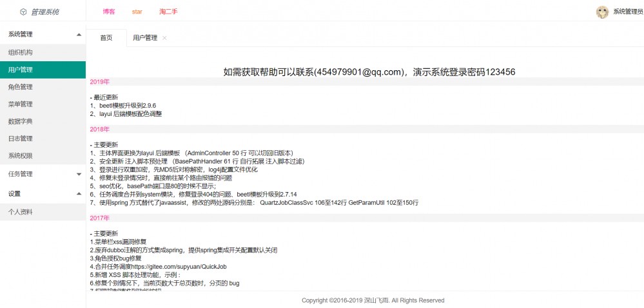The width and height of the screenshot is (644, 308).
Task: Open 个人资料 under 设置
Action: pyautogui.click(x=43, y=212)
